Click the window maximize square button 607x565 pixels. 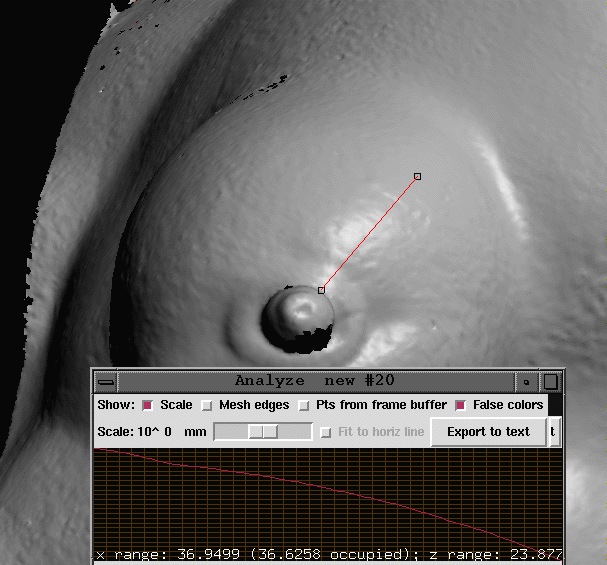(550, 381)
